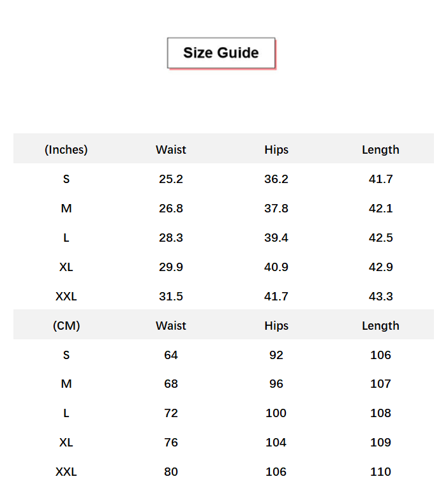Image resolution: width=448 pixels, height=486 pixels.
Task: Click the Length header in Inches table
Action: [x=380, y=150]
